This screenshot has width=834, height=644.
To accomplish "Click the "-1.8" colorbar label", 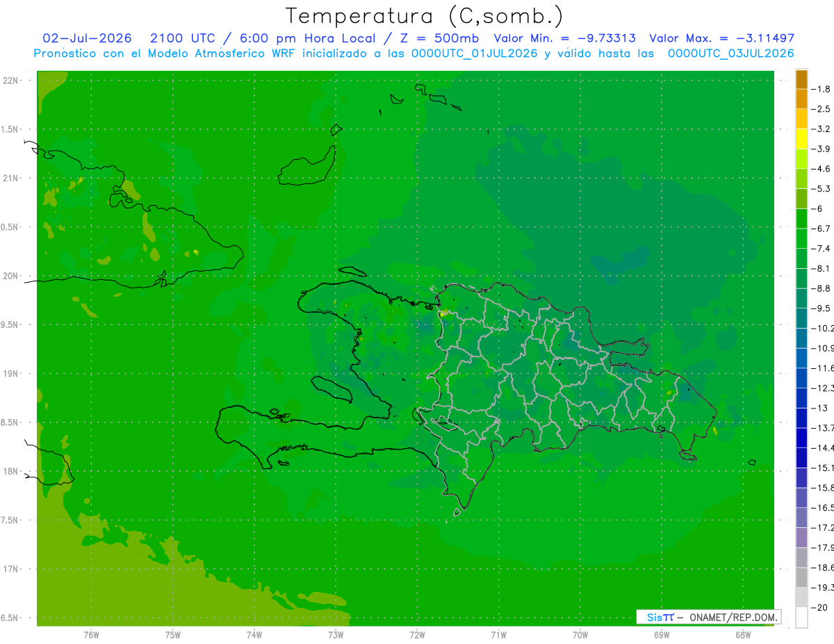I will [821, 90].
